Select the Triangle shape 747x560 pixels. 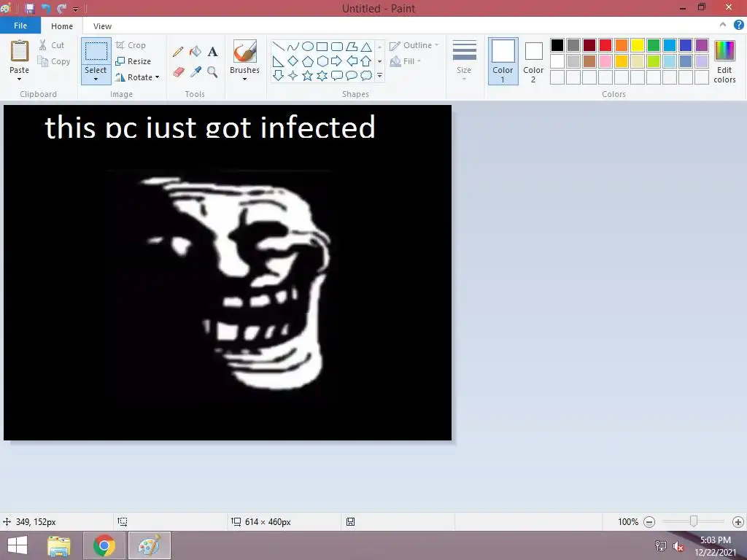point(366,46)
